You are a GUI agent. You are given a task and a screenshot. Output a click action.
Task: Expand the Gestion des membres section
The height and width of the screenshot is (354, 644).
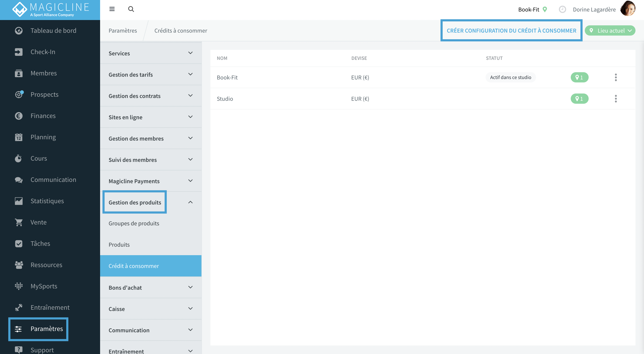151,138
